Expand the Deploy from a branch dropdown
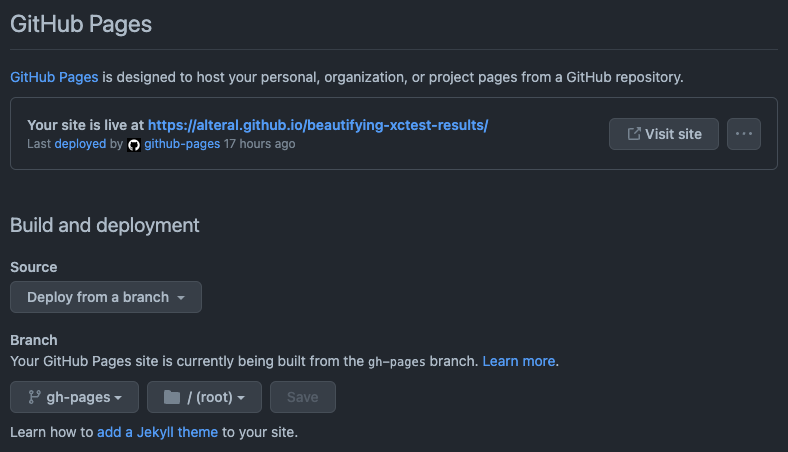 click(106, 297)
